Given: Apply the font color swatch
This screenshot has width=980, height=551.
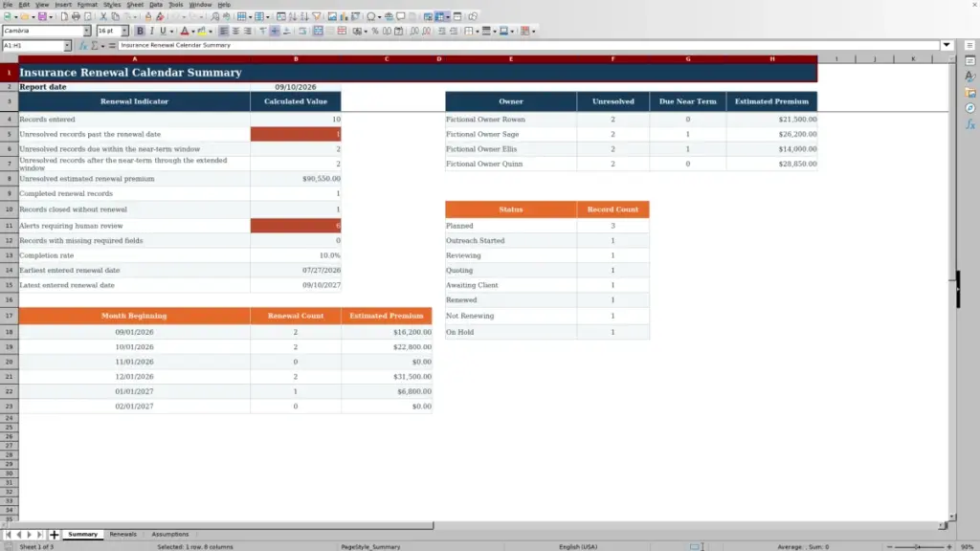Looking at the screenshot, I should (185, 31).
